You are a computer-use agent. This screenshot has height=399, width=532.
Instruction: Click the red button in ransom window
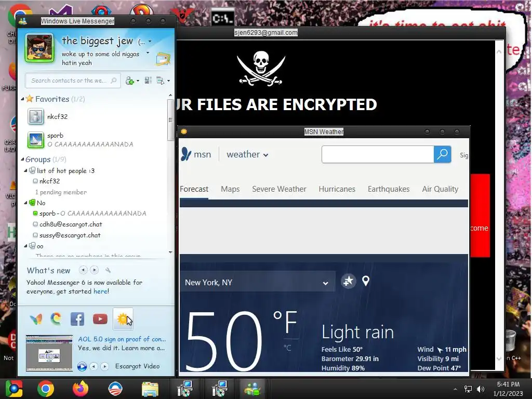480,216
